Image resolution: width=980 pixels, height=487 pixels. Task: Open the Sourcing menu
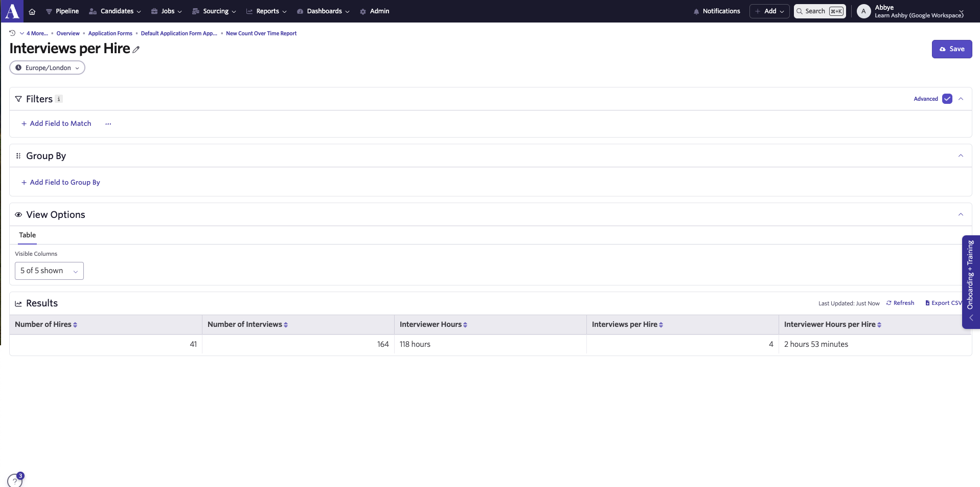coord(214,11)
